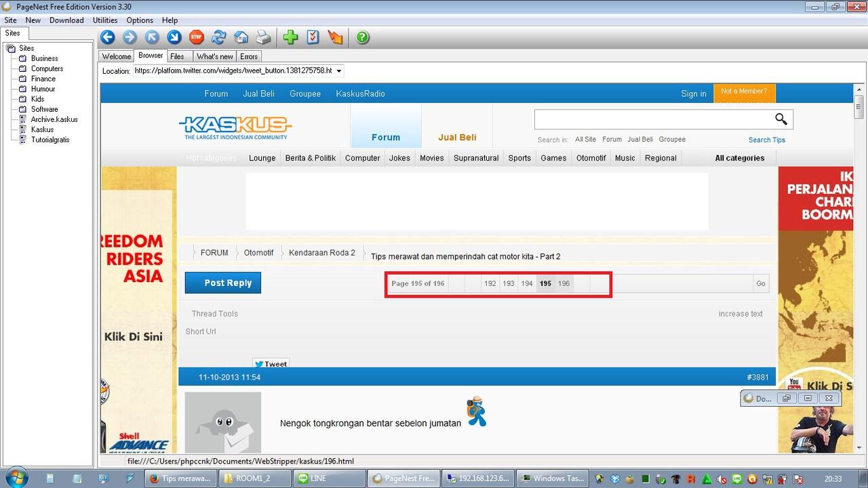Image resolution: width=868 pixels, height=488 pixels.
Task: Click the Sign in link
Action: point(694,94)
